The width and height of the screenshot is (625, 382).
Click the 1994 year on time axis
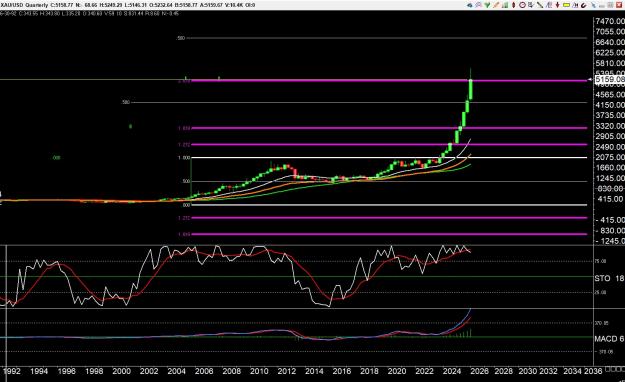pyautogui.click(x=39, y=371)
